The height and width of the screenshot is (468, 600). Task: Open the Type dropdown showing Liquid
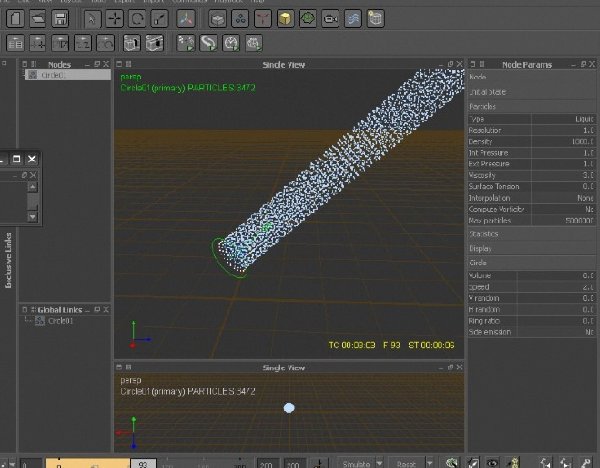[563, 119]
